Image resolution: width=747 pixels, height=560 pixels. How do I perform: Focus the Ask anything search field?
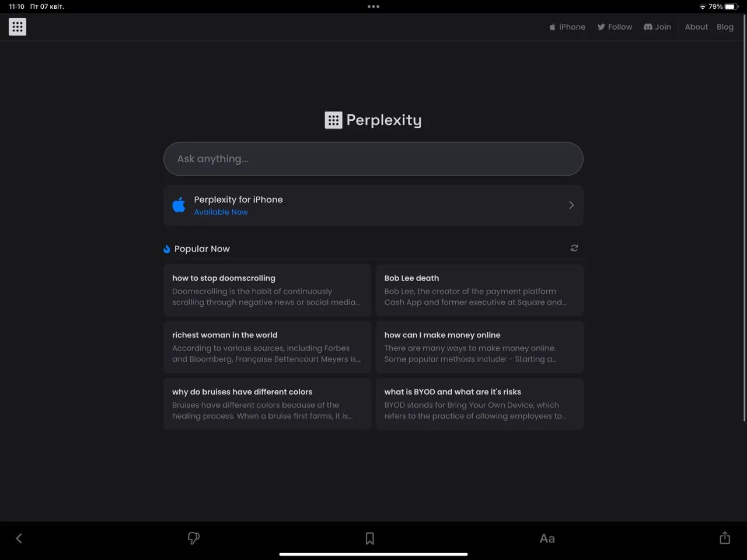[x=373, y=159]
